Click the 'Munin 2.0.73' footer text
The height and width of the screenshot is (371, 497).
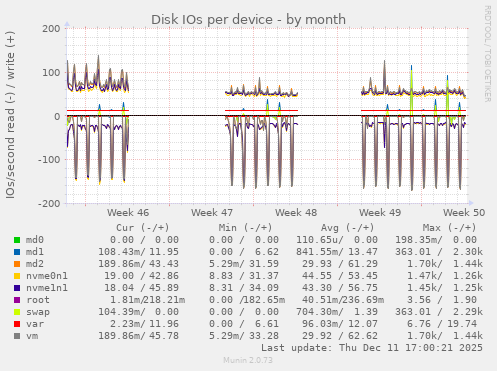[248, 360]
